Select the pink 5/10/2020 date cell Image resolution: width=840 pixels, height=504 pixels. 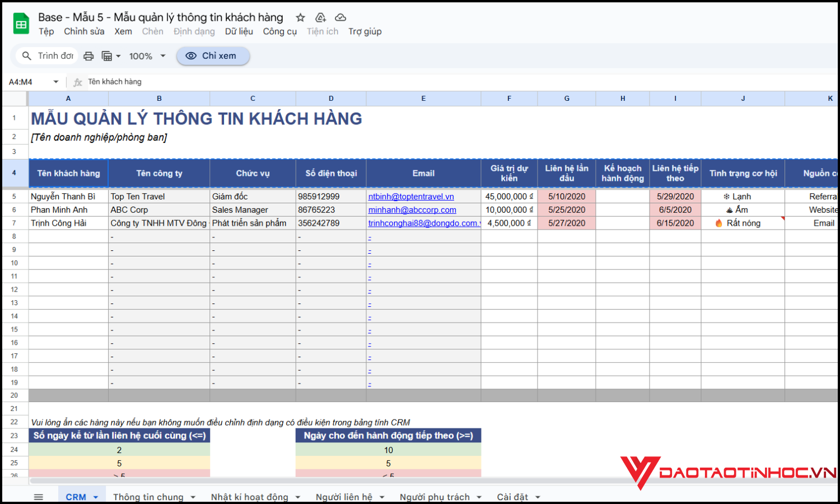pyautogui.click(x=566, y=197)
